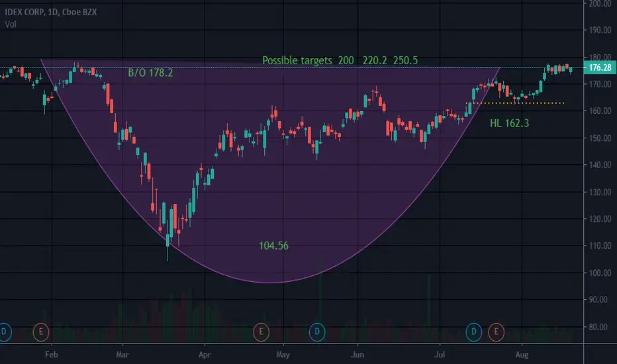Select the yellow dotted HL support line
Viewport: 617px width, 364px height.
click(x=515, y=103)
